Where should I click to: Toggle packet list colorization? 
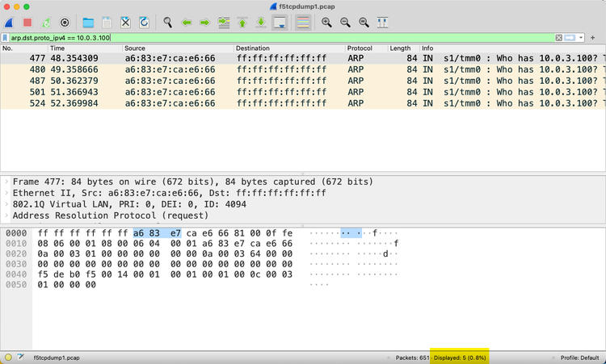tap(303, 22)
